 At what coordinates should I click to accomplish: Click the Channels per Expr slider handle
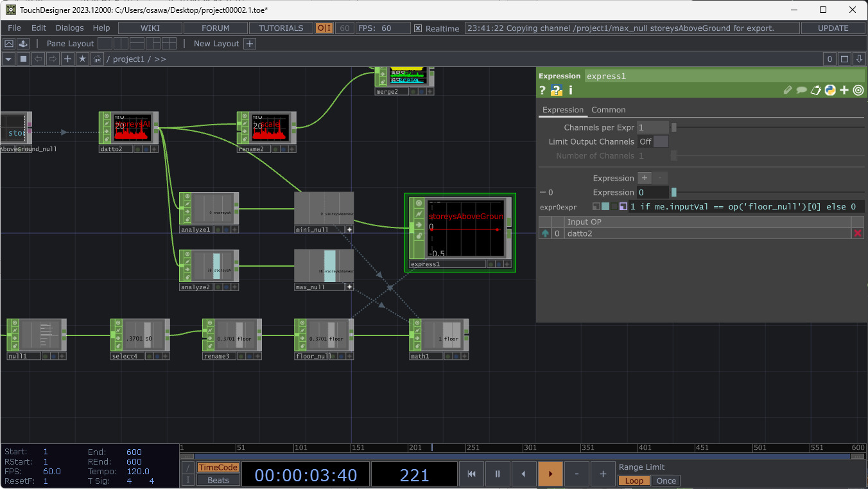(673, 127)
